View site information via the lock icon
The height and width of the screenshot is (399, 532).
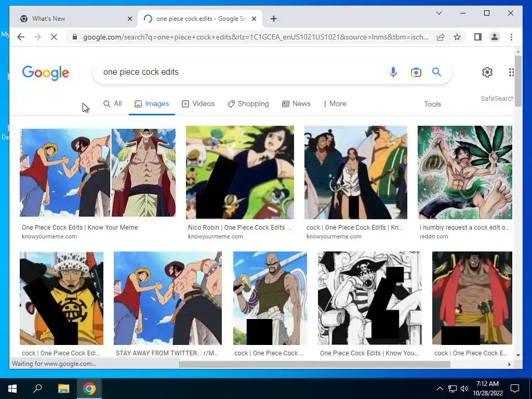(75, 37)
